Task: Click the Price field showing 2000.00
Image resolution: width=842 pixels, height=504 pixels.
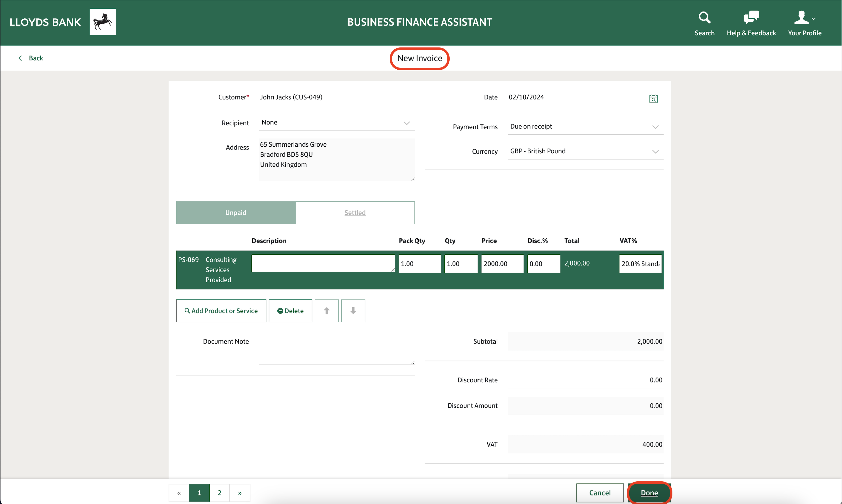Action: click(502, 263)
